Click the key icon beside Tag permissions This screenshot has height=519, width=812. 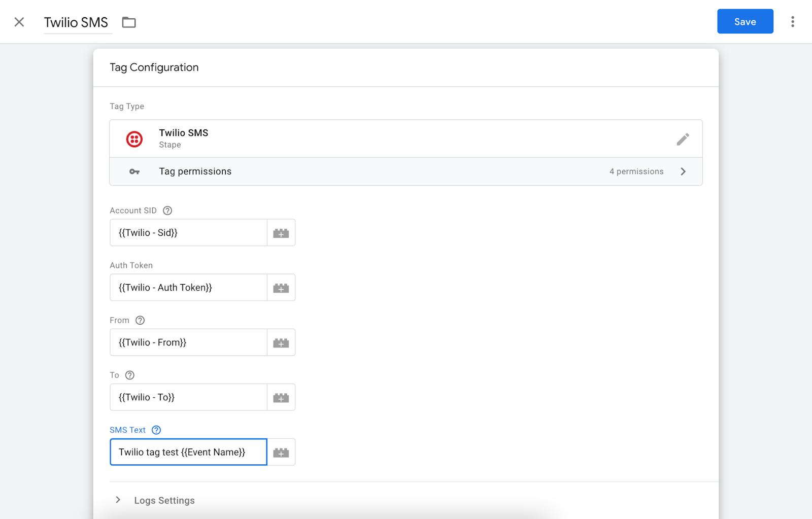pos(134,171)
